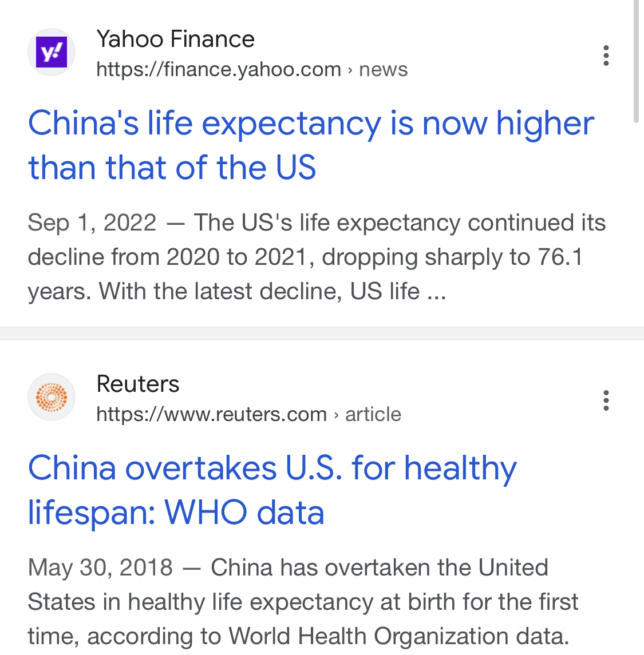The height and width of the screenshot is (655, 644).
Task: Open the three-dot menu for the Reuters result
Action: 606,400
